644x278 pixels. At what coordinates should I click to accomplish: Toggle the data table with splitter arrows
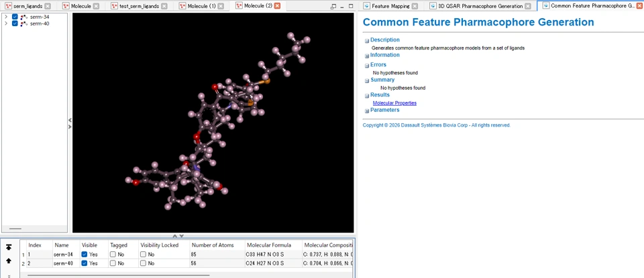click(178, 236)
